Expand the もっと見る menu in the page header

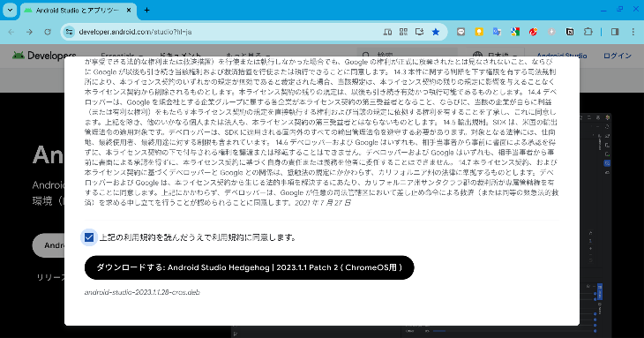pyautogui.click(x=248, y=56)
